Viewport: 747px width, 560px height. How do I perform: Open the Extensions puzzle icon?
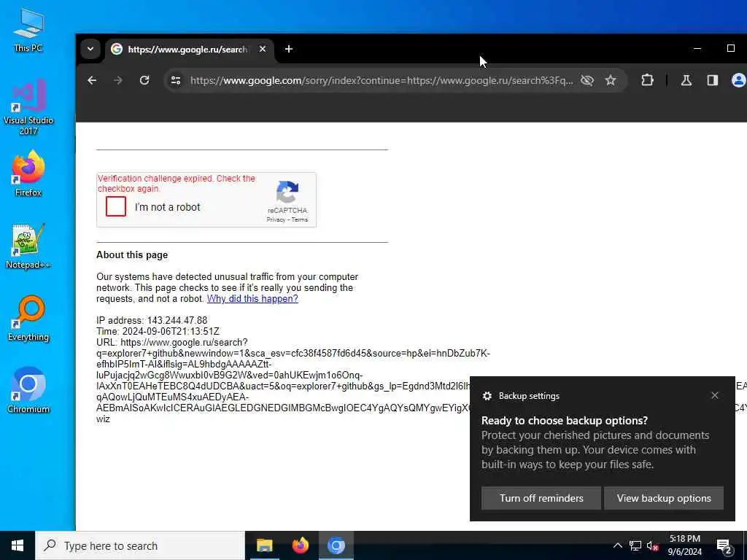click(x=647, y=80)
